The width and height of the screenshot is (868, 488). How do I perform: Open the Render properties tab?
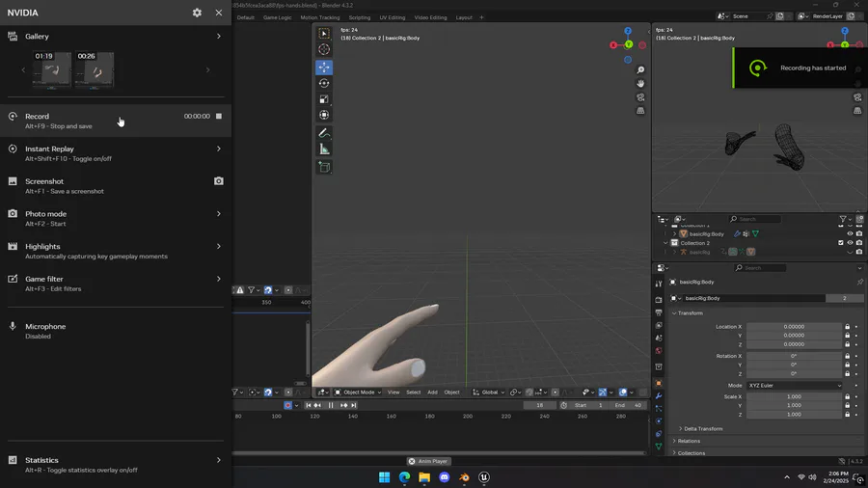659,299
